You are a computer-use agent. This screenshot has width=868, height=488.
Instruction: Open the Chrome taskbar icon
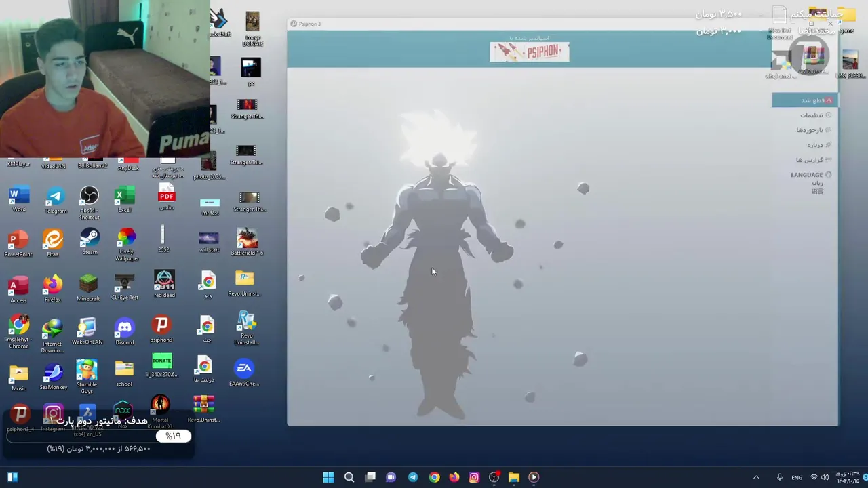point(434,477)
